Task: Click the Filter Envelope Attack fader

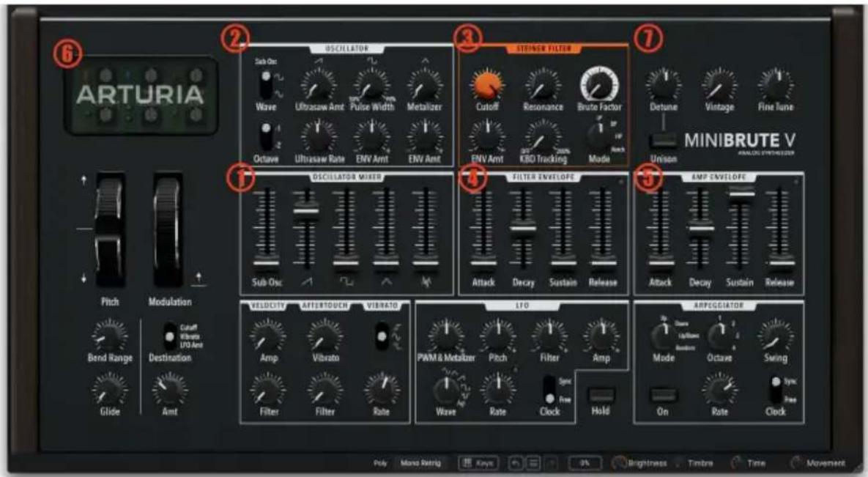Action: click(x=483, y=264)
